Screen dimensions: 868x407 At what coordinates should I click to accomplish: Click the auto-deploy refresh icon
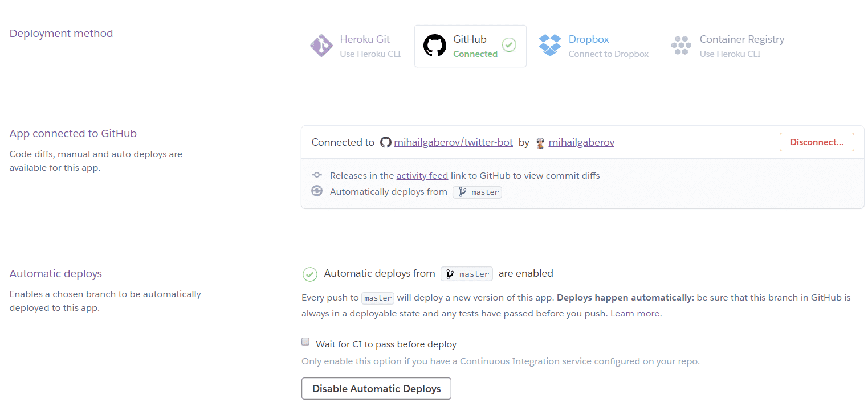click(x=317, y=191)
